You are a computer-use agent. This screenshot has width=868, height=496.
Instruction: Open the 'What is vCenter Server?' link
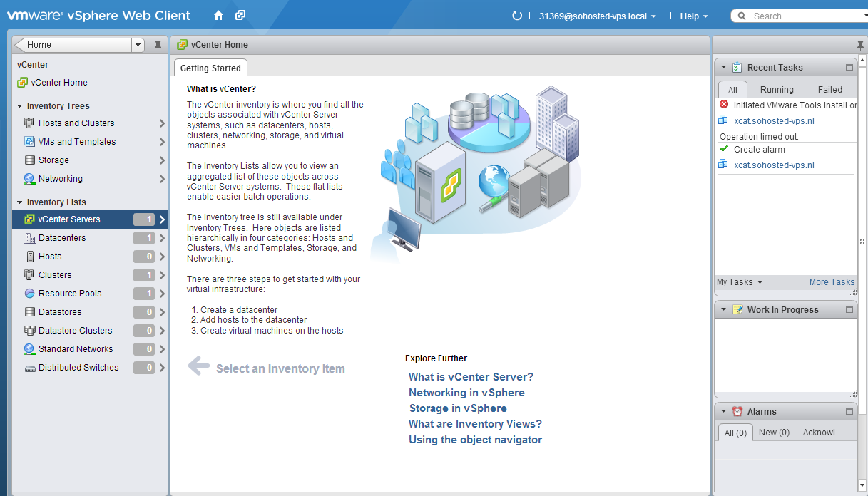471,377
